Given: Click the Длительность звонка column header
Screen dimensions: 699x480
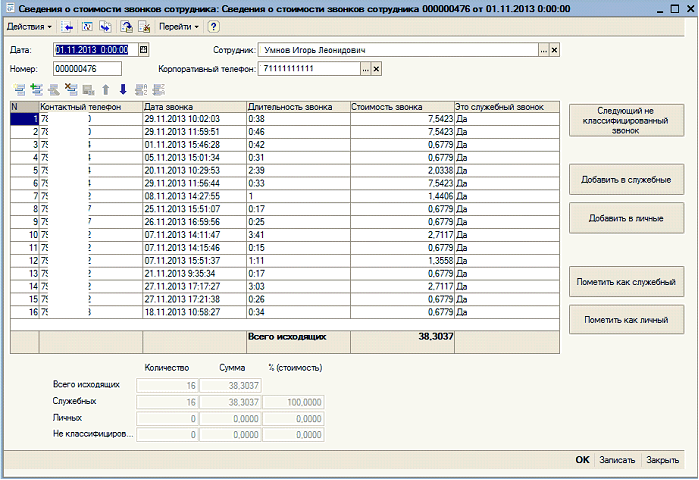Looking at the screenshot, I should (298, 107).
